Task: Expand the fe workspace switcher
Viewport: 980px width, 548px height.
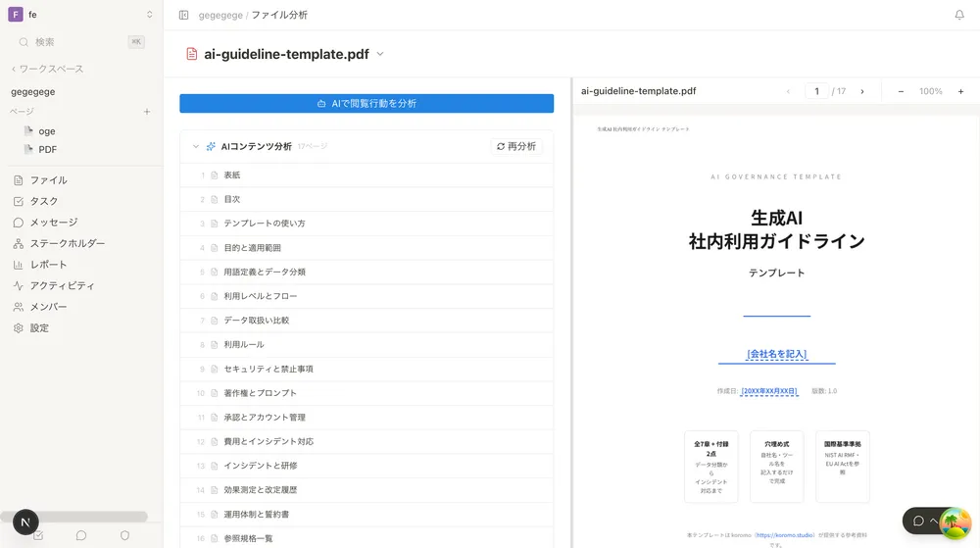Action: click(149, 15)
